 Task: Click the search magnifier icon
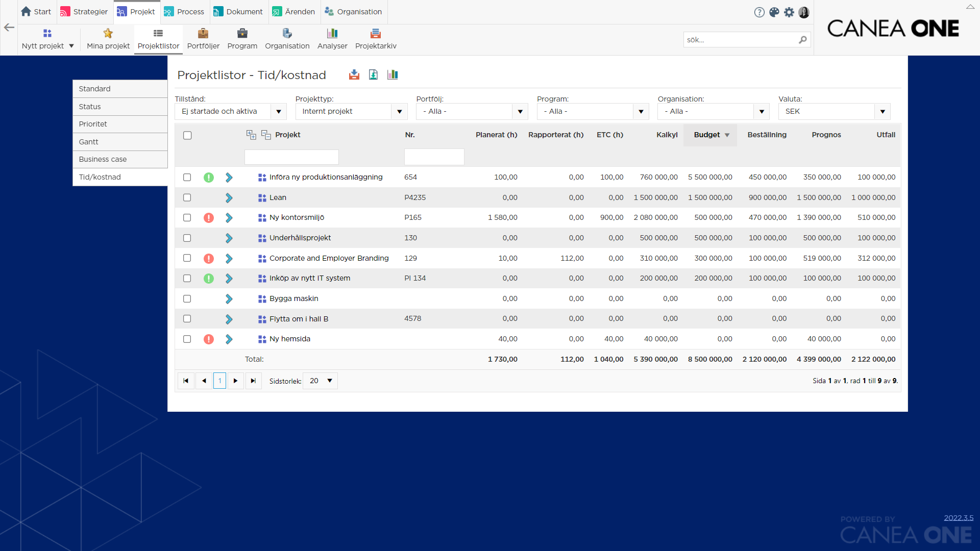click(802, 40)
